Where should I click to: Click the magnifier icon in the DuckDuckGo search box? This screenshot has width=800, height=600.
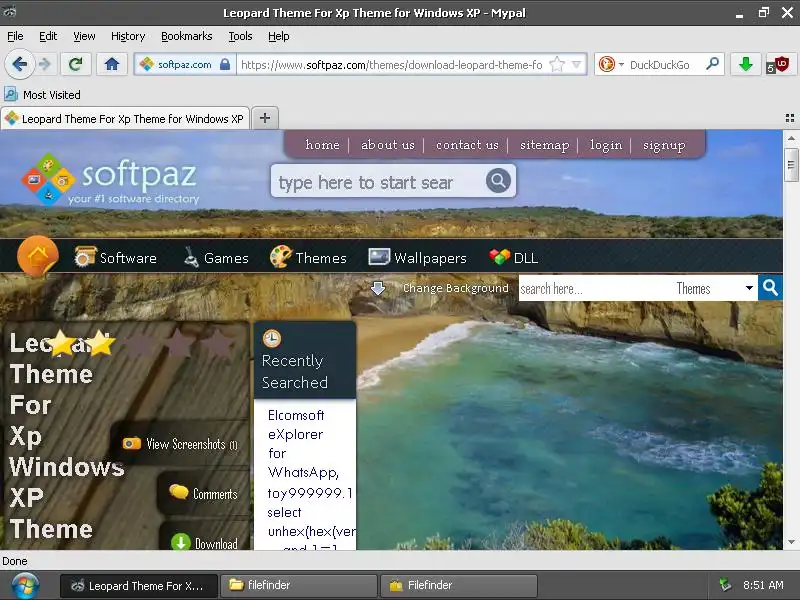[712, 64]
